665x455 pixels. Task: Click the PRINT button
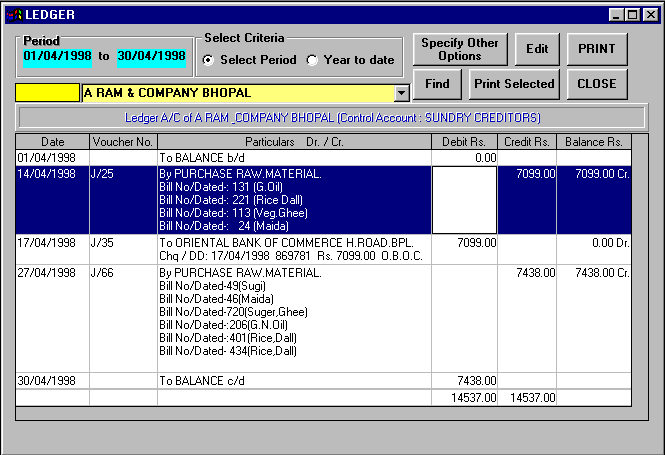[597, 49]
